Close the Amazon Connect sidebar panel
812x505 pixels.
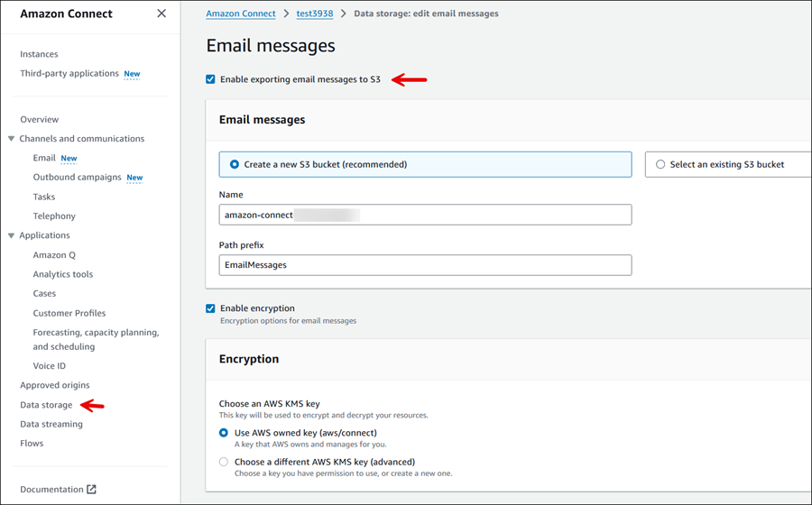click(161, 14)
